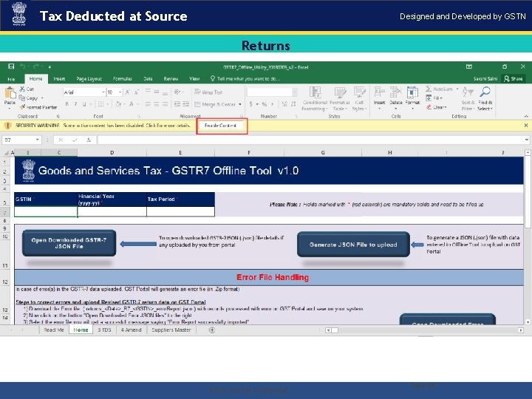
Task: Click the Decrease Font Size icon
Action: pos(137,92)
